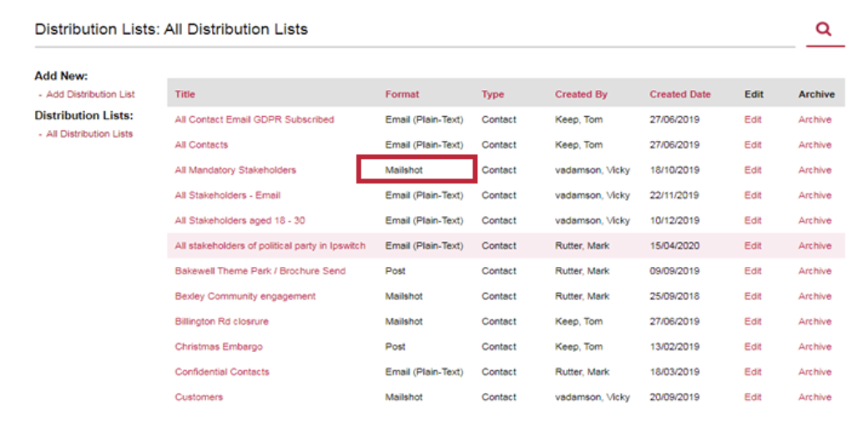Image resolution: width=868 pixels, height=442 pixels.
Task: Edit the Christmas Embargo list
Action: [x=753, y=347]
